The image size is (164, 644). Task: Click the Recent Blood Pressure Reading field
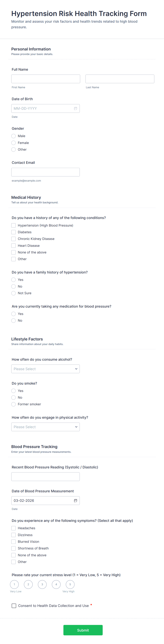click(45, 476)
